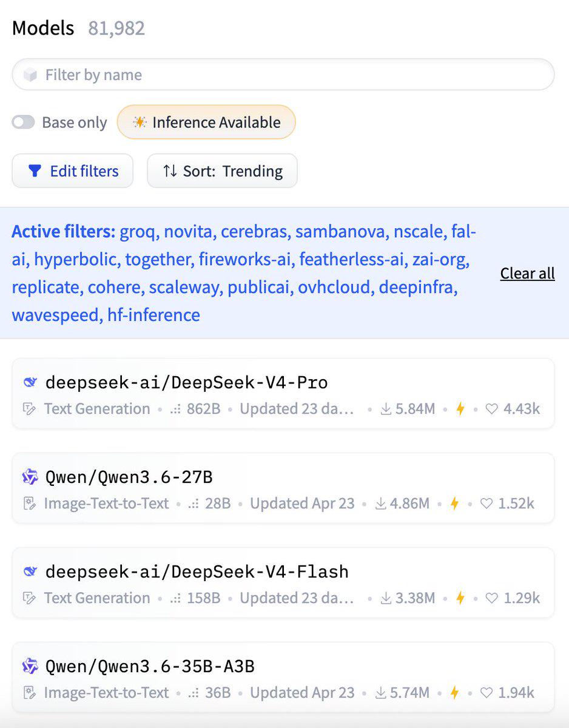This screenshot has width=569, height=728.
Task: Click the lightning bolt icon on DeepSeek-V4-Pro row
Action: (460, 409)
